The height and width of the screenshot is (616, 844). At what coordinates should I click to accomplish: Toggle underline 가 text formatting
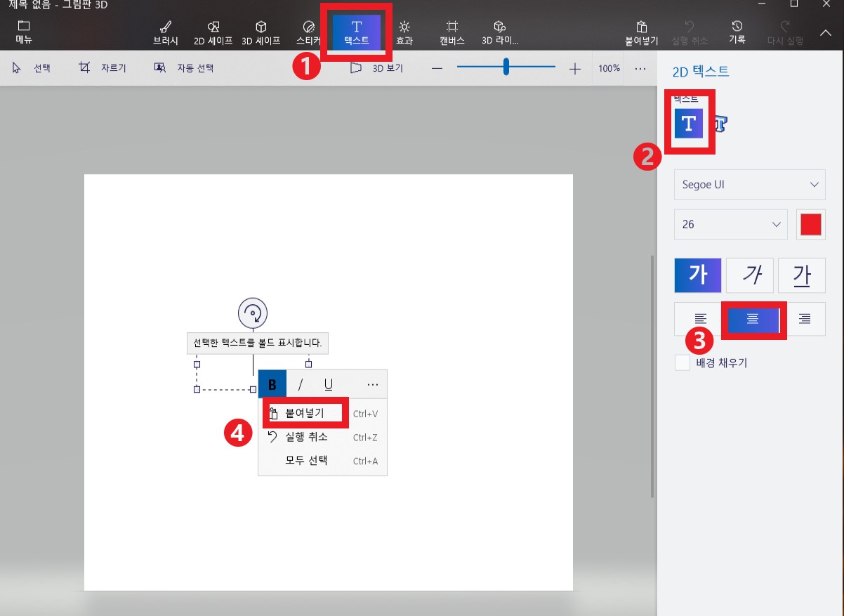coord(801,275)
